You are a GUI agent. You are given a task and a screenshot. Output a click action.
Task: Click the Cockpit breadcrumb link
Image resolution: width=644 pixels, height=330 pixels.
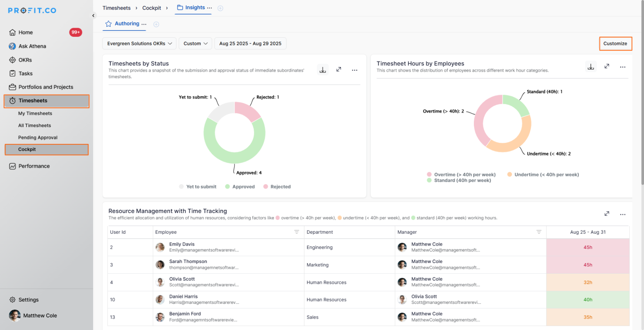click(x=151, y=8)
